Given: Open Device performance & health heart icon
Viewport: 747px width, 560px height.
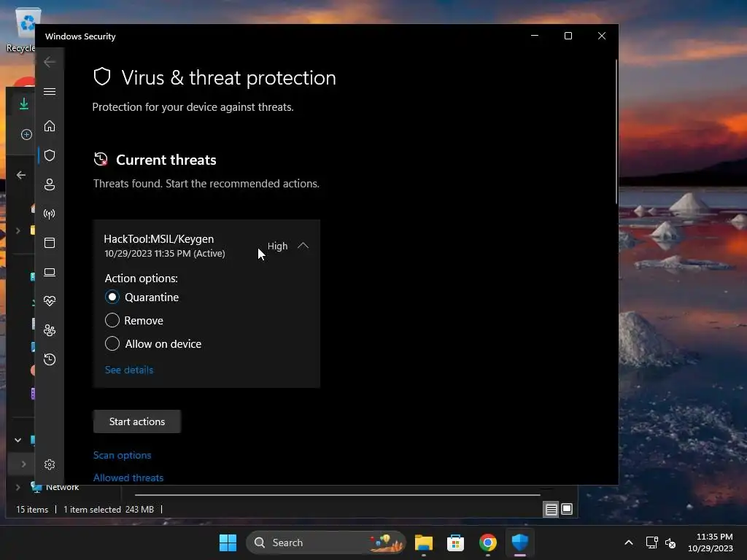Looking at the screenshot, I should [50, 301].
